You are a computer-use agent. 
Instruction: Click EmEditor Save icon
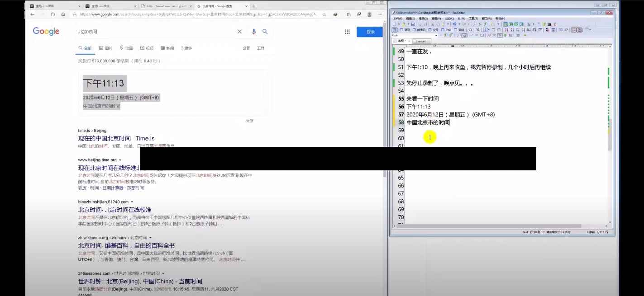click(x=413, y=24)
